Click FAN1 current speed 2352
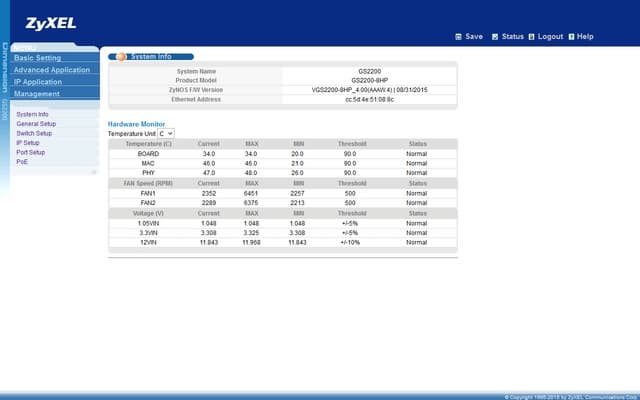The width and height of the screenshot is (640, 400). click(209, 193)
